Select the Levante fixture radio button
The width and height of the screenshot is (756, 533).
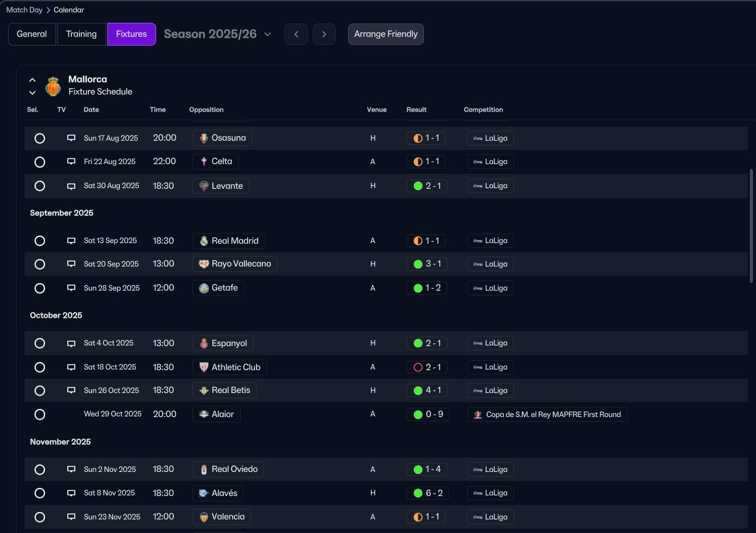click(x=39, y=186)
